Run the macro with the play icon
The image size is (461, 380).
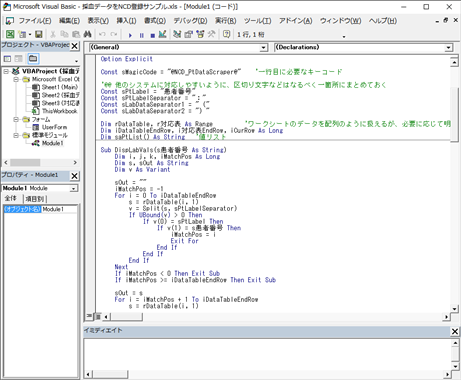point(130,35)
